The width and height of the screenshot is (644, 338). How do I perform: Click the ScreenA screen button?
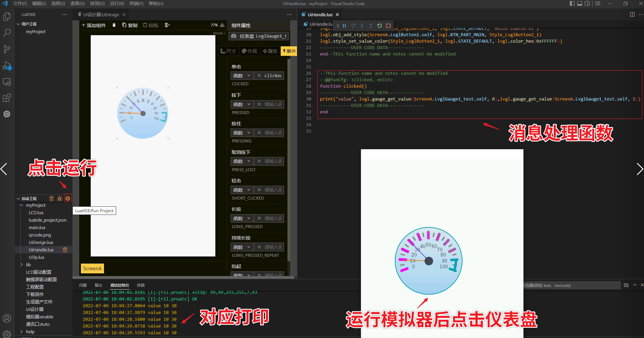(x=92, y=268)
